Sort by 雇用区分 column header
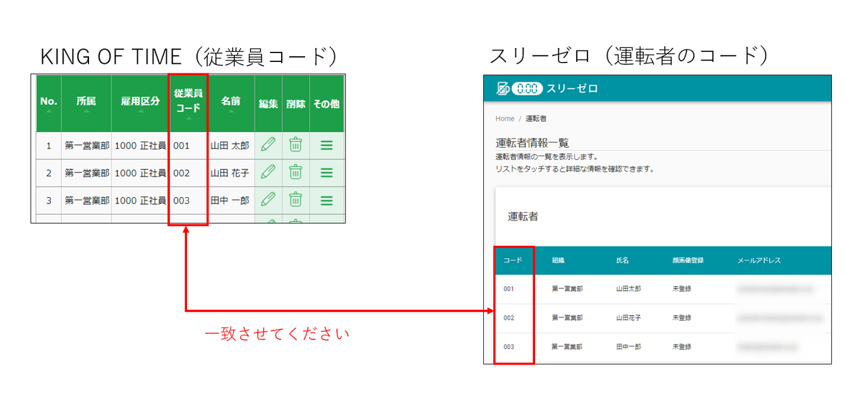Screen dimensions: 868x400 click(x=140, y=104)
